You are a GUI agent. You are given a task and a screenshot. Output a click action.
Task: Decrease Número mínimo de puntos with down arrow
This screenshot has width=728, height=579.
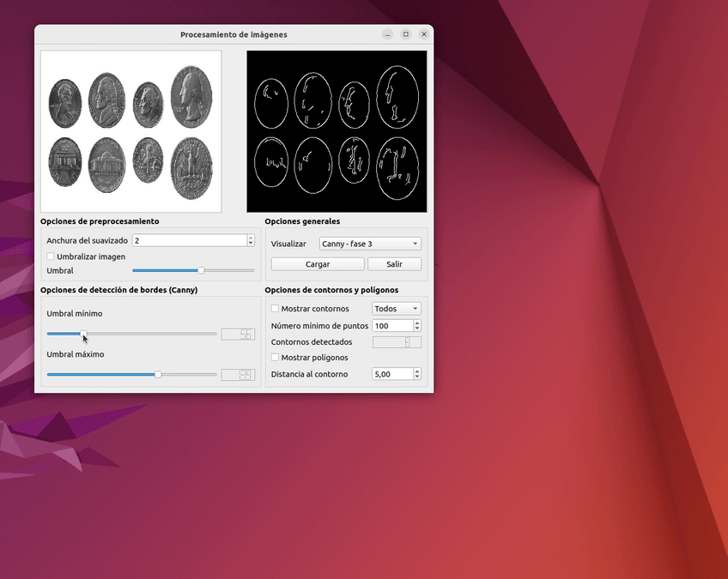pos(417,329)
